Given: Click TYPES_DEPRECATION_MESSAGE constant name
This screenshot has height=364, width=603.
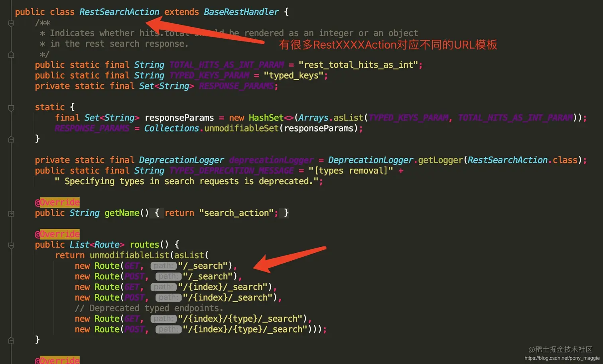Looking at the screenshot, I should pos(232,171).
